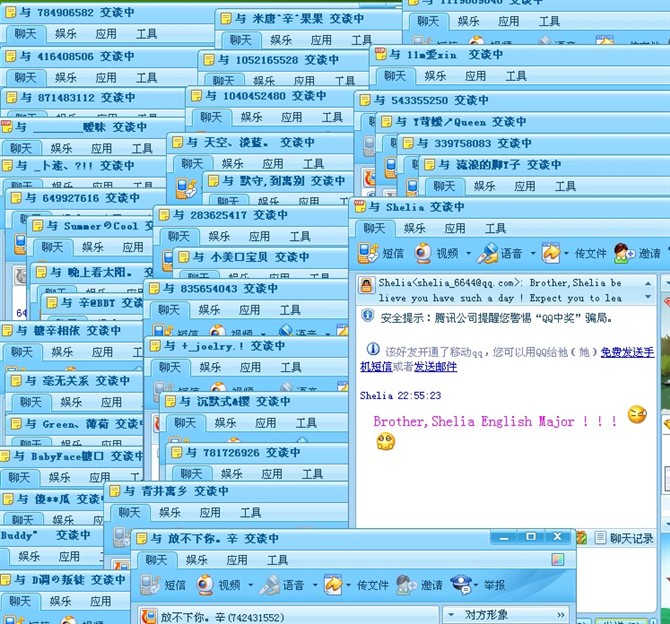Switch to 娱乐 tab in Shelia window
The width and height of the screenshot is (670, 624).
coord(414,228)
